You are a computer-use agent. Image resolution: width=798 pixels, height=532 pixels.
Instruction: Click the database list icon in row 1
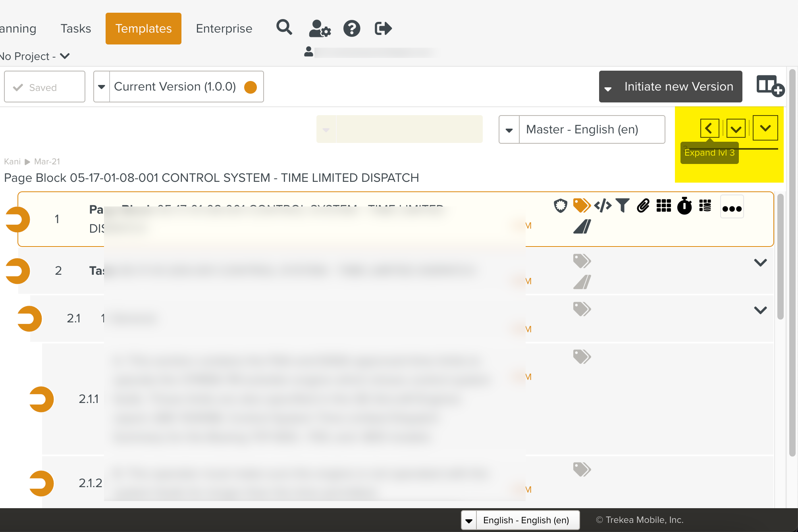point(705,206)
